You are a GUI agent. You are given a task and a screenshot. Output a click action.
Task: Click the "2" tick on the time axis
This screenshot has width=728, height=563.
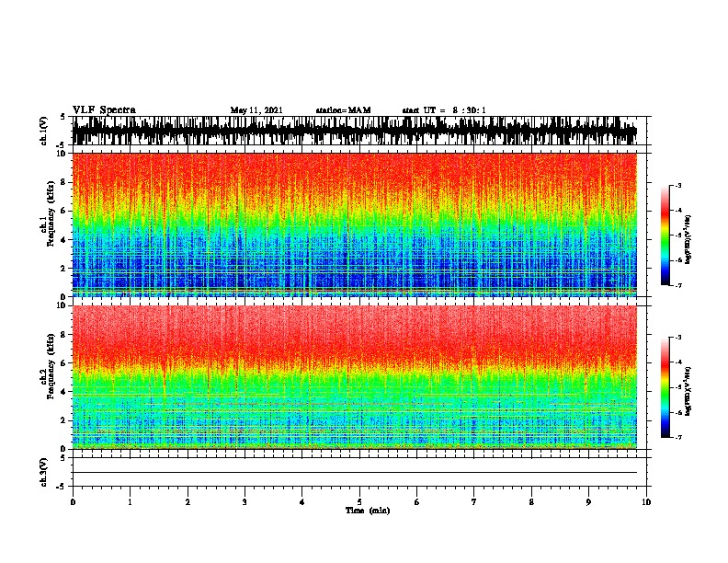coord(188,502)
